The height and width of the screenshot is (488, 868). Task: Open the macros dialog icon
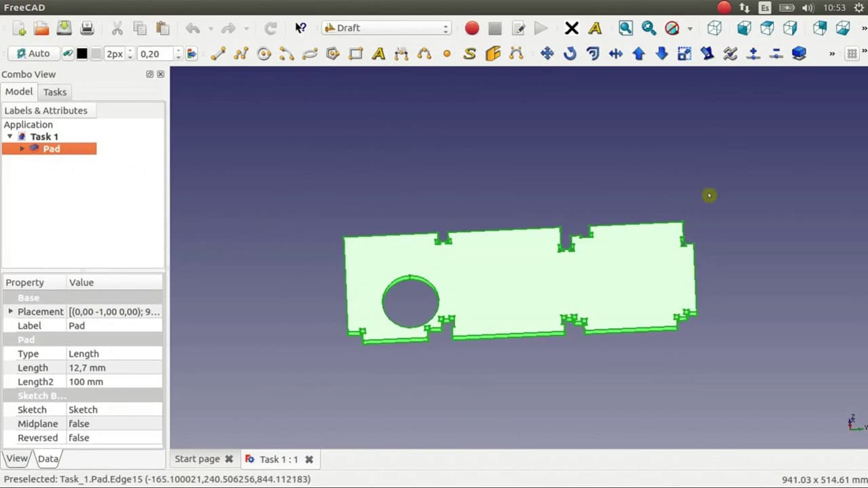518,28
